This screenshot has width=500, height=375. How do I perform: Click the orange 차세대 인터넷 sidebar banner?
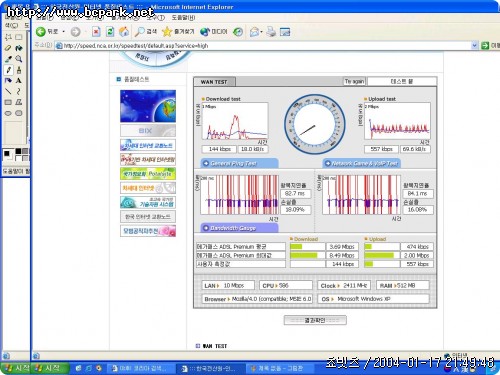tap(148, 188)
